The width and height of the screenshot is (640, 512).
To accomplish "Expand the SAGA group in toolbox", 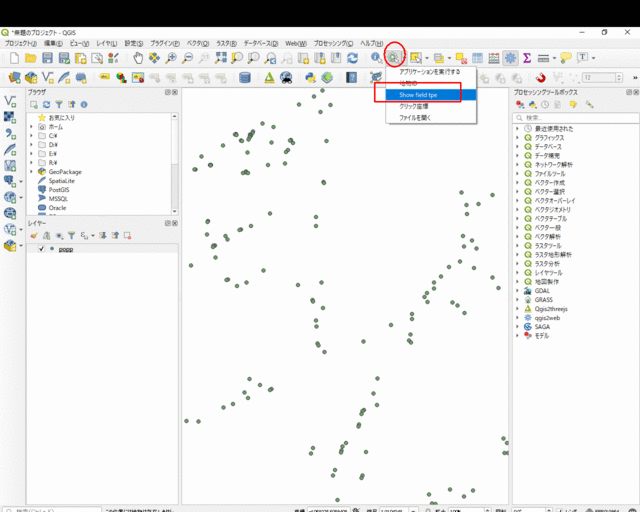I will pyautogui.click(x=517, y=327).
